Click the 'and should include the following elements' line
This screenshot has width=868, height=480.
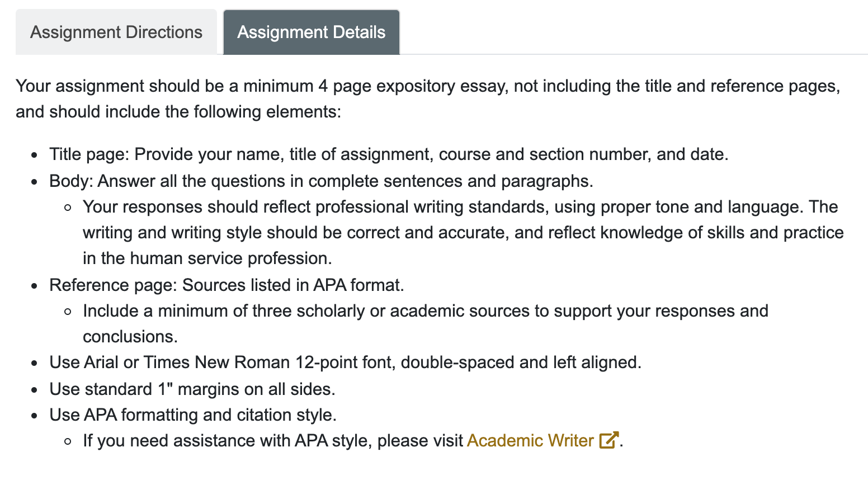click(x=178, y=111)
